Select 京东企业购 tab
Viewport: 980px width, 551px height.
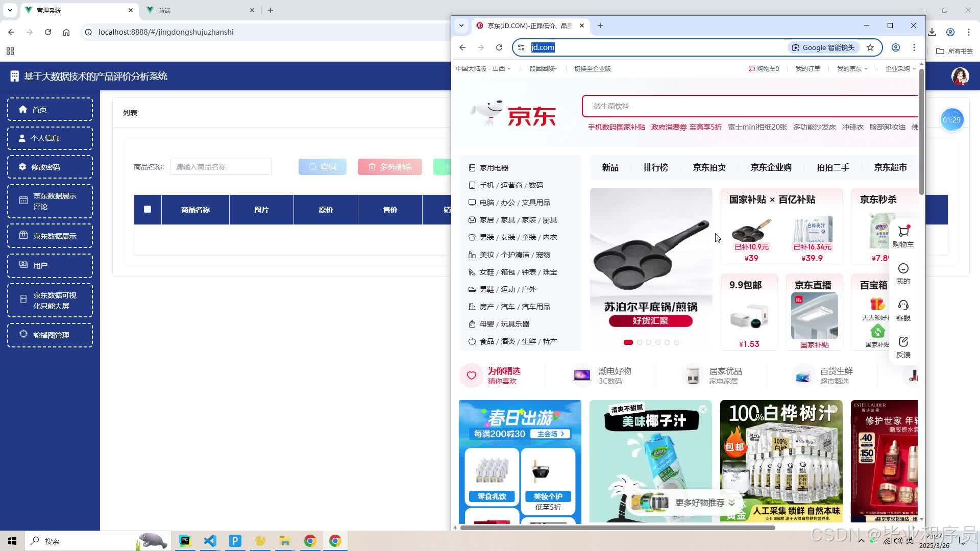click(771, 167)
